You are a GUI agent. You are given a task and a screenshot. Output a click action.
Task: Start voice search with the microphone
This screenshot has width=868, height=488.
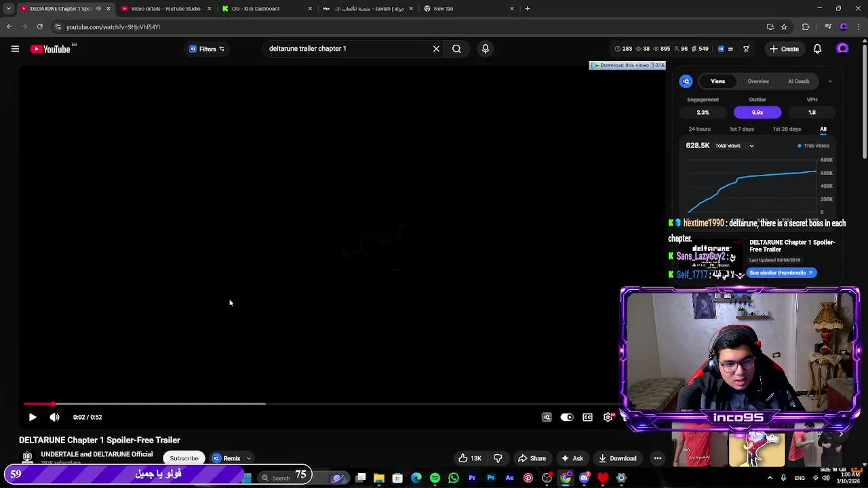[x=486, y=49]
